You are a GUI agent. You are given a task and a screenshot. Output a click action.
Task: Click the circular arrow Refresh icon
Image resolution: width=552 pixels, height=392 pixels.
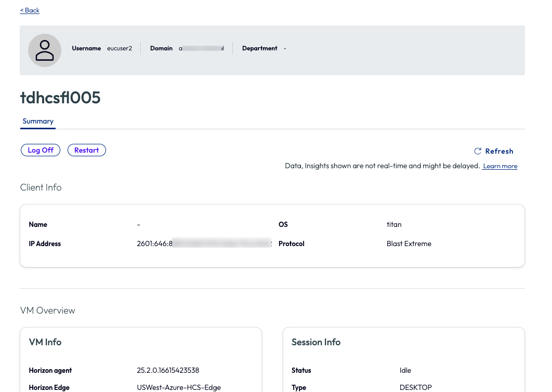478,151
